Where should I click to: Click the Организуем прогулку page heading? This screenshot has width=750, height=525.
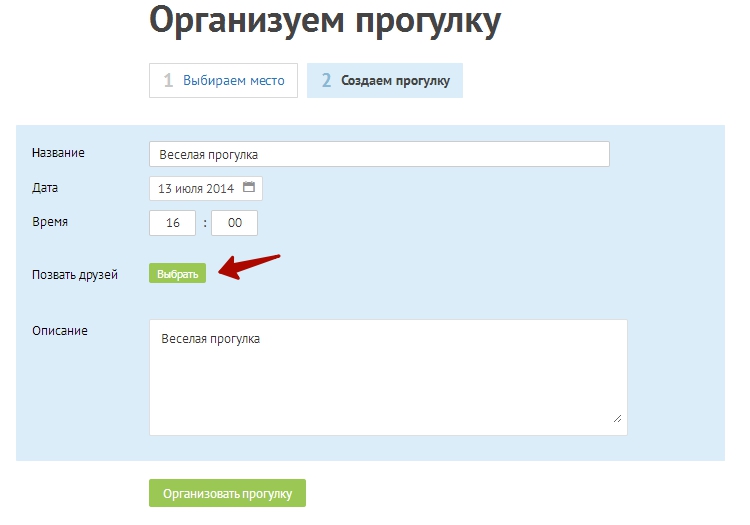coord(324,22)
